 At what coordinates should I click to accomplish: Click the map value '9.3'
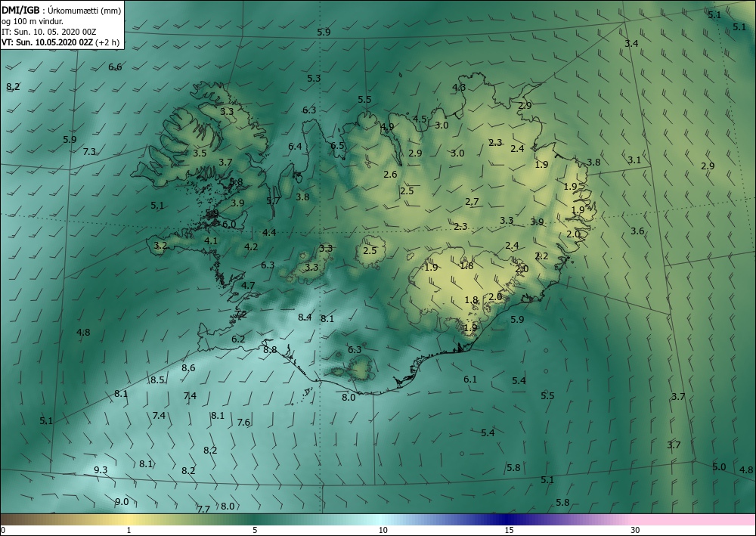click(x=101, y=470)
